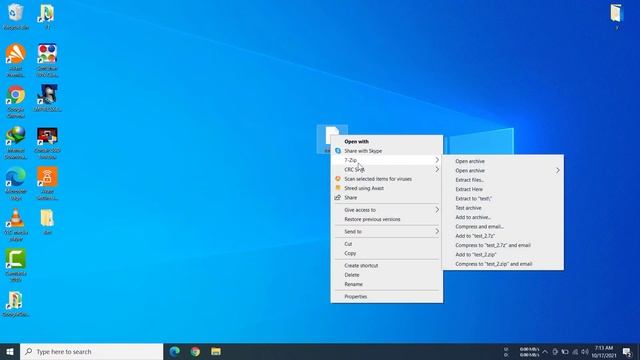640x360 pixels.
Task: Open the Recycle Bin desktop icon
Action: [16, 16]
